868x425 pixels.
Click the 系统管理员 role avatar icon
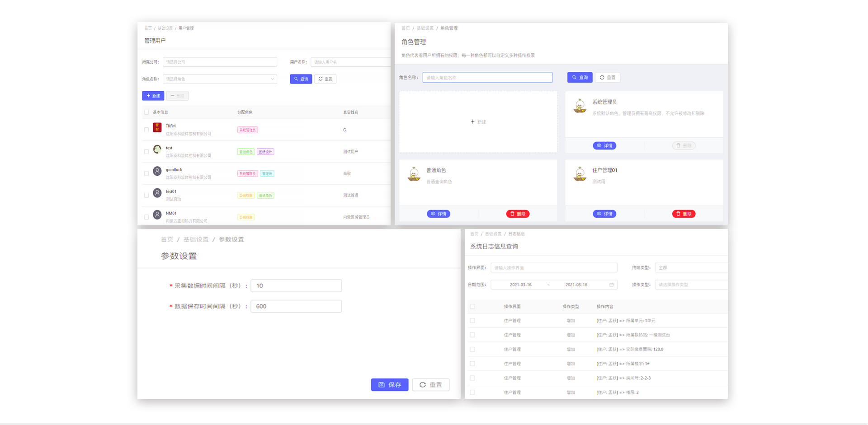pyautogui.click(x=580, y=106)
